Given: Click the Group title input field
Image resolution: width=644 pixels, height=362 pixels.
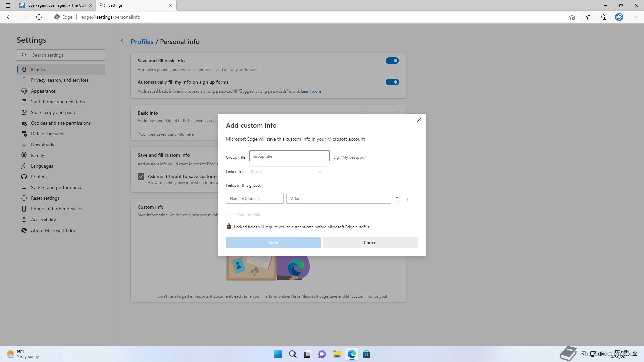Looking at the screenshot, I should click(x=289, y=156).
